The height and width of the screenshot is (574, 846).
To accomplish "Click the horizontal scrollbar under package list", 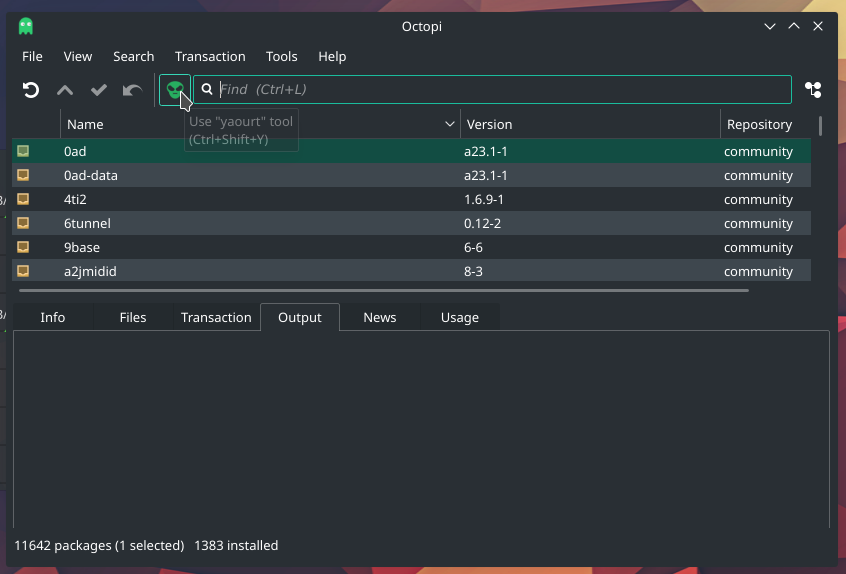I will pyautogui.click(x=384, y=290).
